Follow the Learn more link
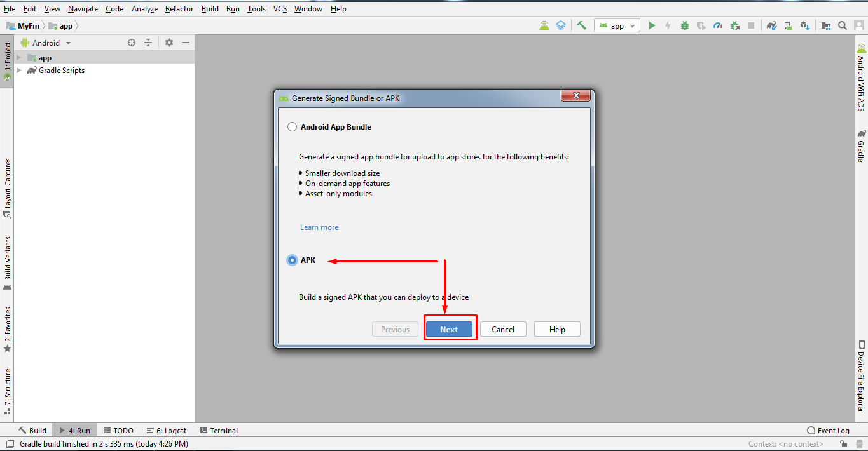Viewport: 868px width, 451px height. pos(319,227)
